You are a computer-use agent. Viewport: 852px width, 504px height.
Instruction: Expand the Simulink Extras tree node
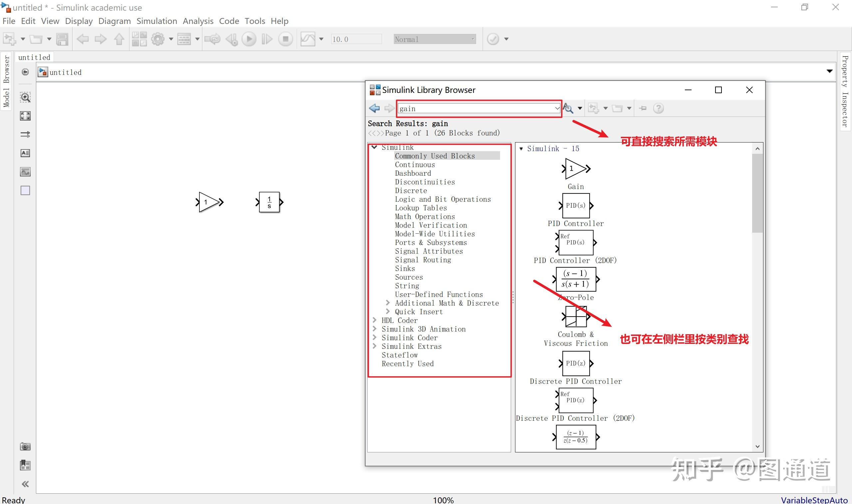pyautogui.click(x=375, y=346)
